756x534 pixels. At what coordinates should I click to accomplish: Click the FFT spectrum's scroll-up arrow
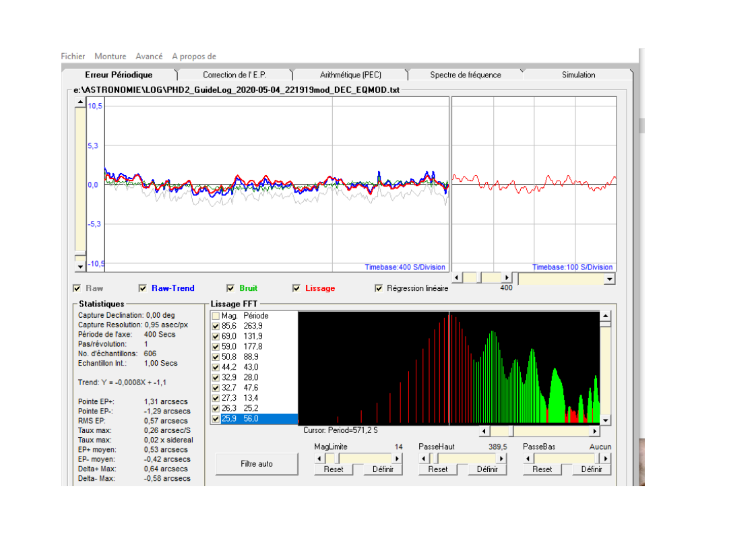(x=605, y=316)
